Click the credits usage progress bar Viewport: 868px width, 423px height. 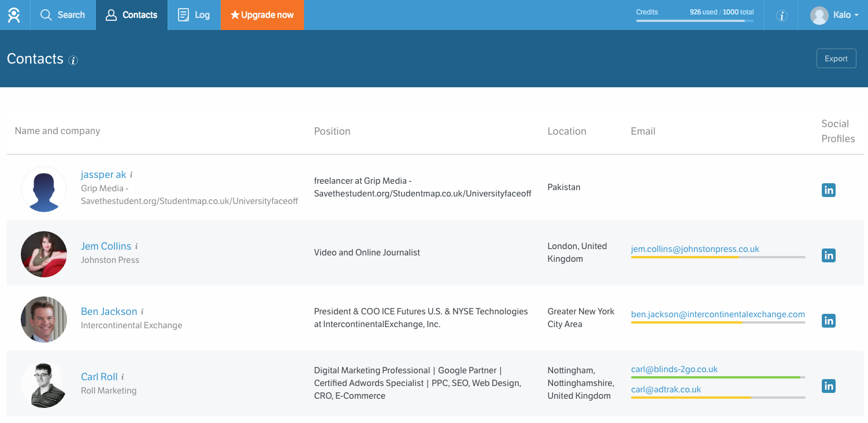[695, 21]
